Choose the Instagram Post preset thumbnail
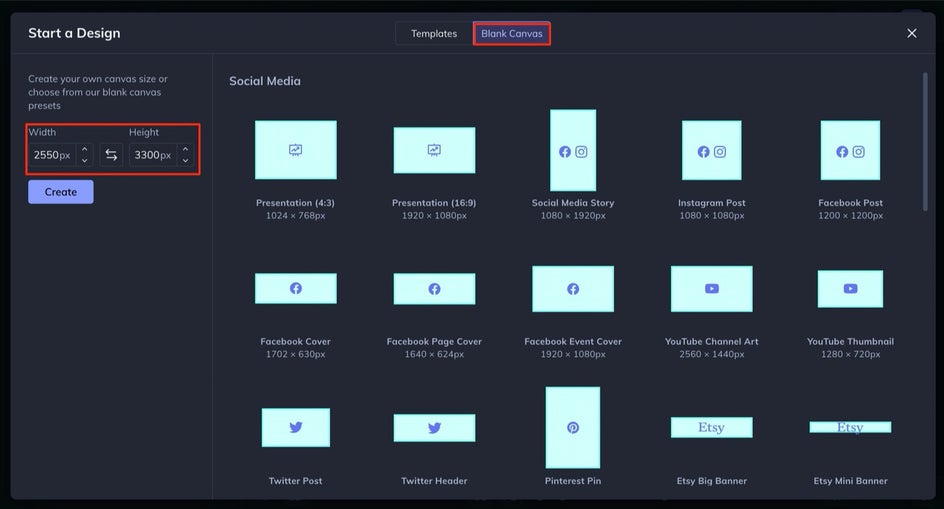Image resolution: width=944 pixels, height=509 pixels. 712,150
